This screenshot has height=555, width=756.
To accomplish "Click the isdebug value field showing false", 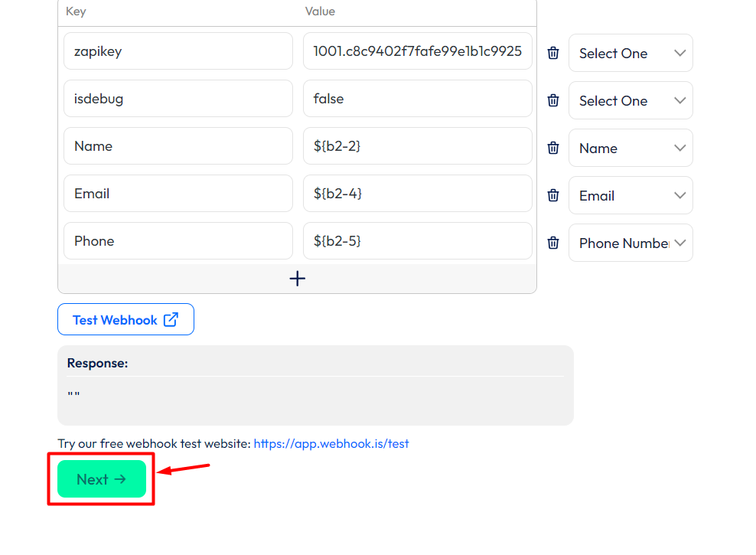I will tap(417, 99).
